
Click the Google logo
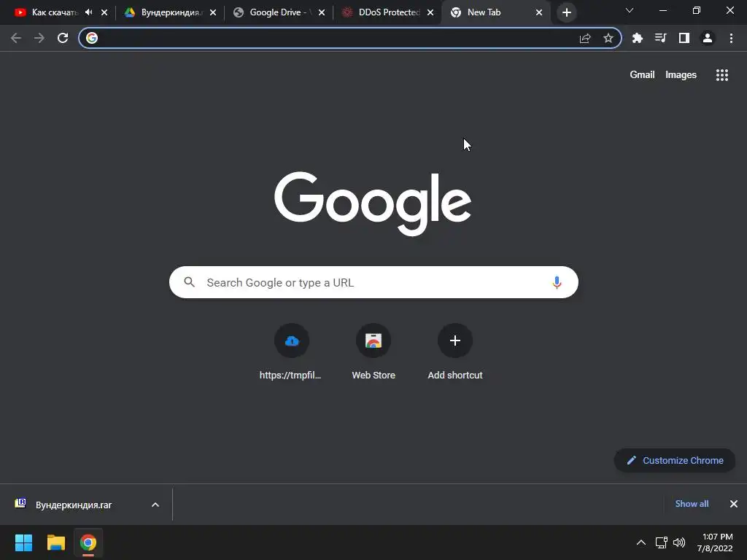[x=373, y=204]
